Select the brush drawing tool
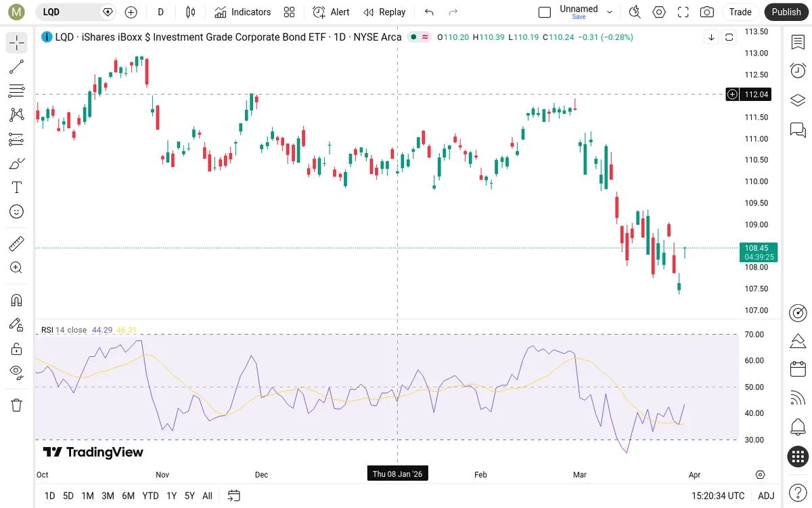The image size is (812, 508). pos(17,163)
